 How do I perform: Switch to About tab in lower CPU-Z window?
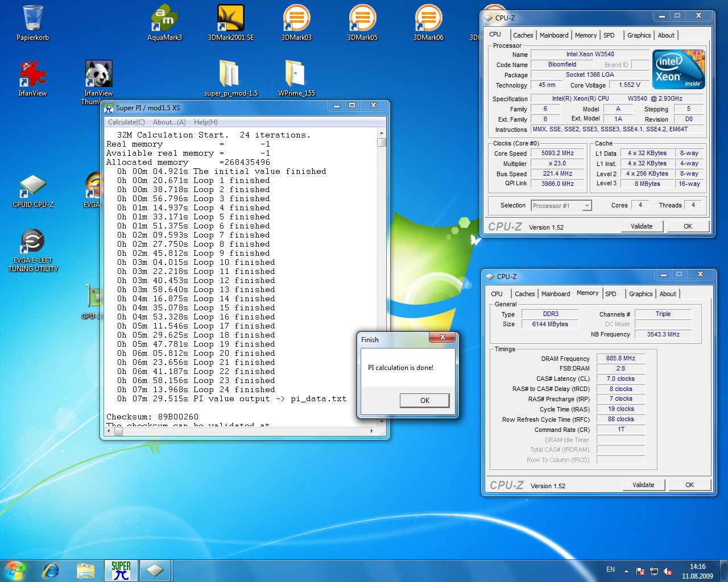668,294
